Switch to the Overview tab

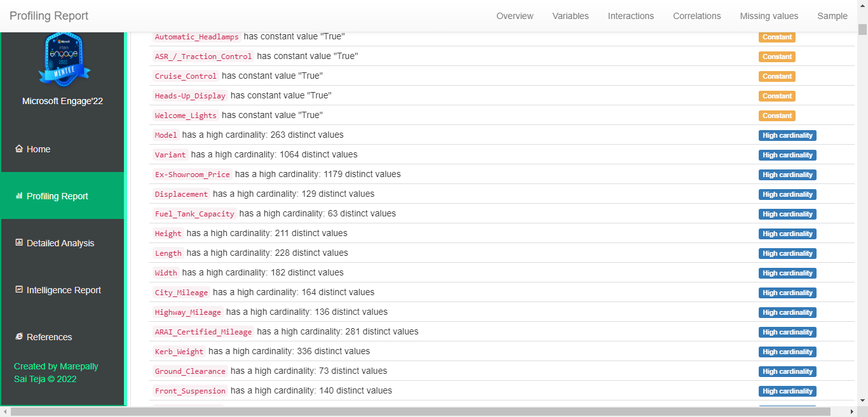tap(515, 16)
